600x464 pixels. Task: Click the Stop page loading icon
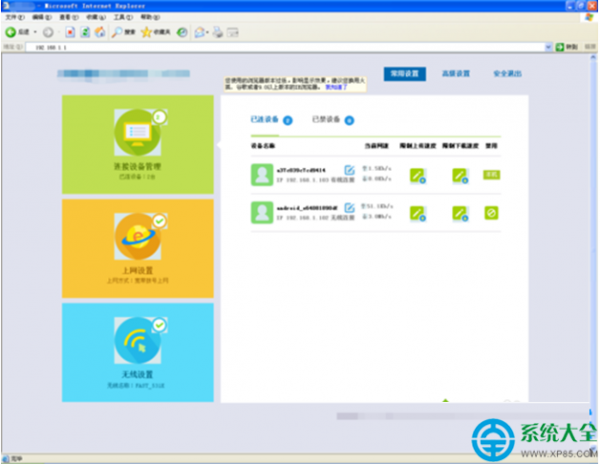70,33
